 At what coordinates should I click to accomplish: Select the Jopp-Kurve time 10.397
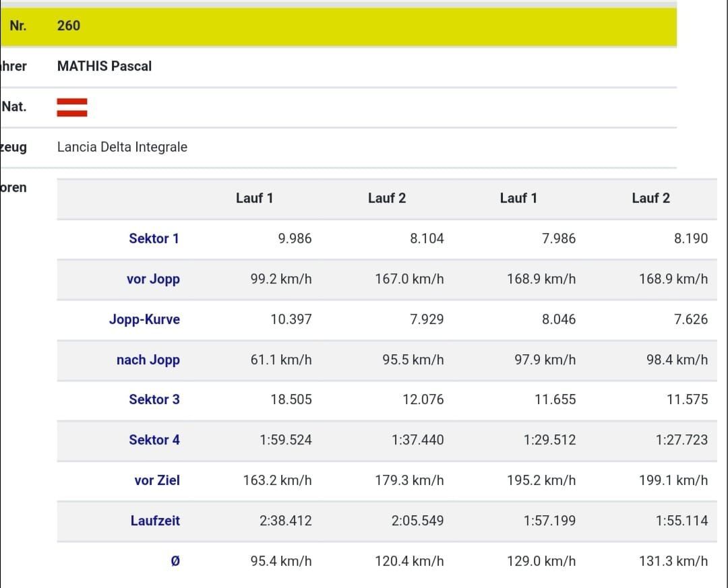pos(291,319)
